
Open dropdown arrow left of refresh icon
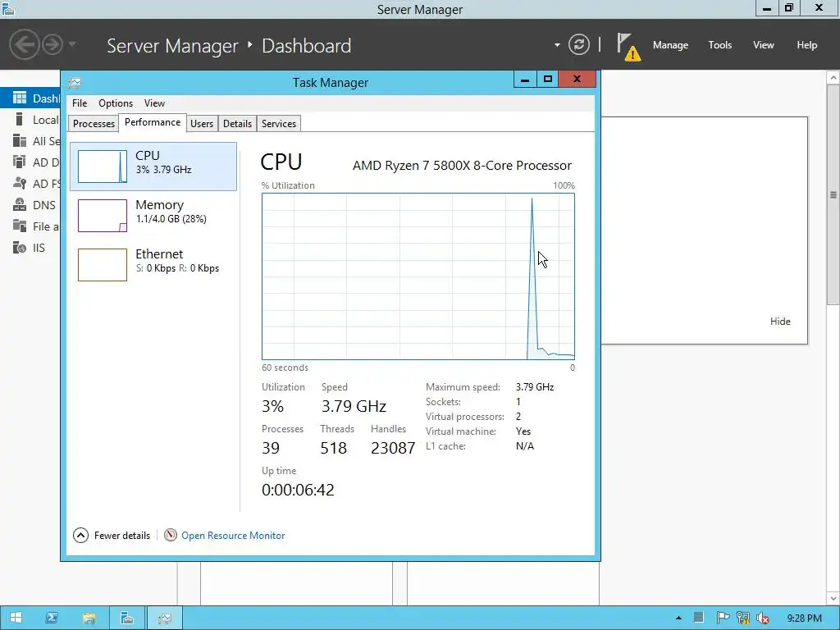point(557,45)
